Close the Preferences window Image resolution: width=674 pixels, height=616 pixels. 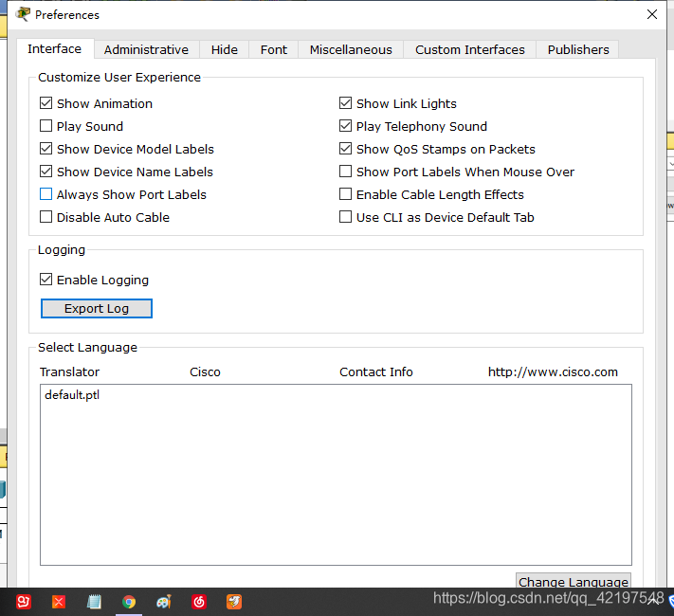click(651, 14)
